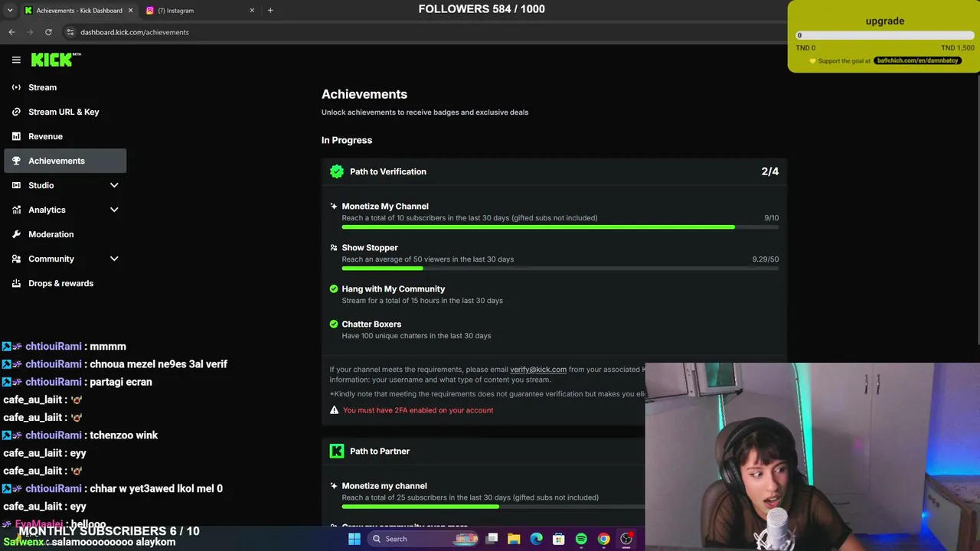Open the tab search dropdown arrow
This screenshot has width=980, height=551.
(10, 11)
